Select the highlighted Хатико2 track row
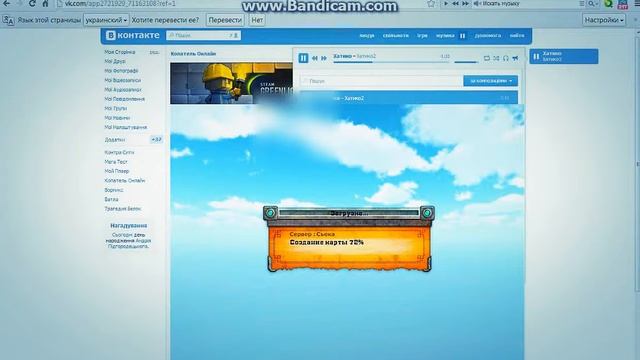Image resolution: width=640 pixels, height=360 pixels. point(409,98)
